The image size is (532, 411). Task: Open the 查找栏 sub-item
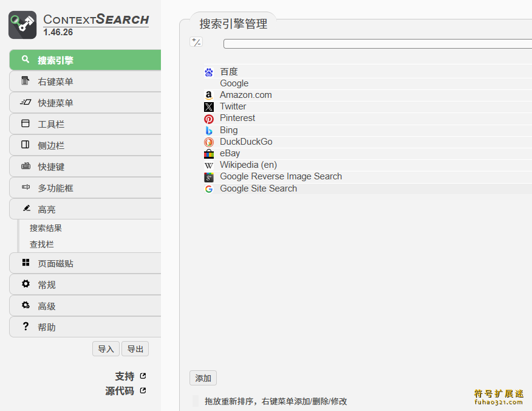42,244
